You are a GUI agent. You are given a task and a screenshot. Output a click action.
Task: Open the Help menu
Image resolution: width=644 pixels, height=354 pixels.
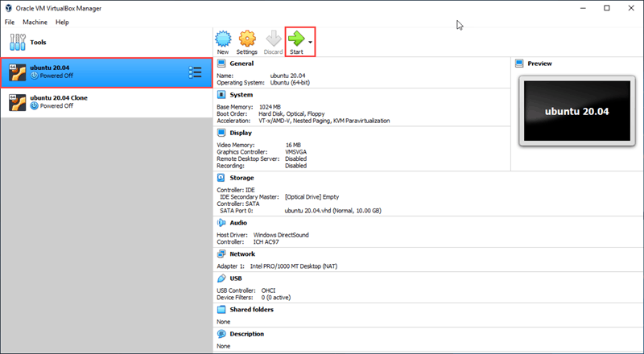pyautogui.click(x=62, y=23)
